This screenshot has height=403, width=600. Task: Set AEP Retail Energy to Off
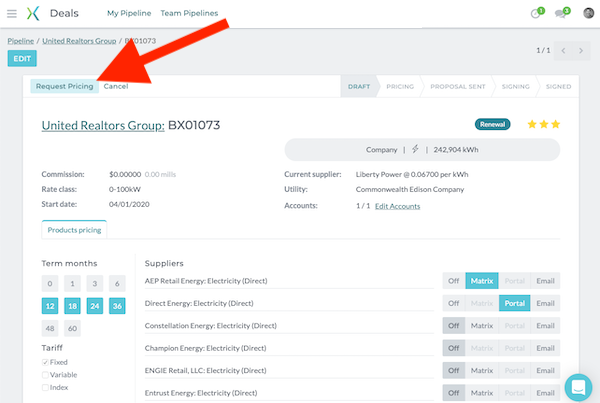coord(454,281)
